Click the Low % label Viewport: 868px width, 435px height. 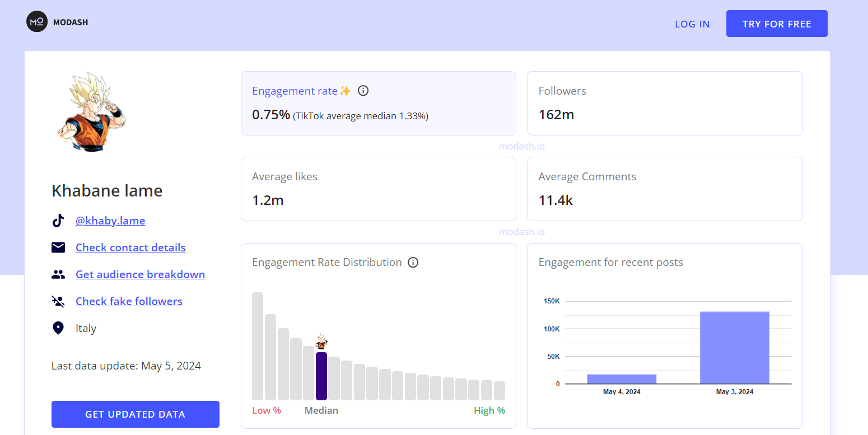pyautogui.click(x=267, y=410)
